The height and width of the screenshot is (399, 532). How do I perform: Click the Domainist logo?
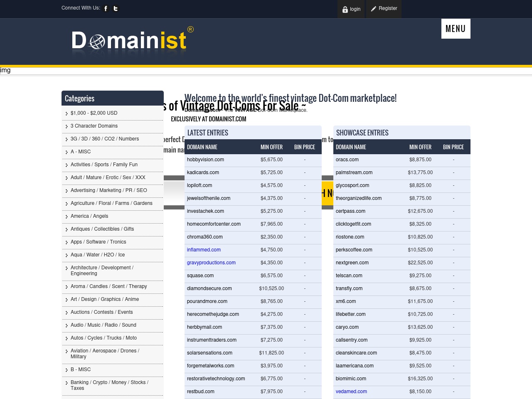[132, 41]
